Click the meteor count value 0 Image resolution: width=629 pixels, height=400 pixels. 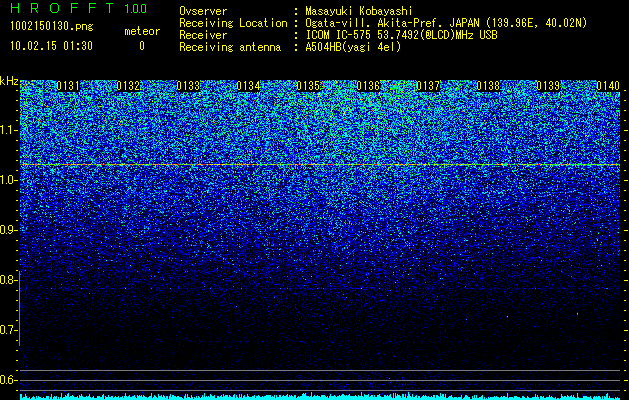[x=142, y=46]
